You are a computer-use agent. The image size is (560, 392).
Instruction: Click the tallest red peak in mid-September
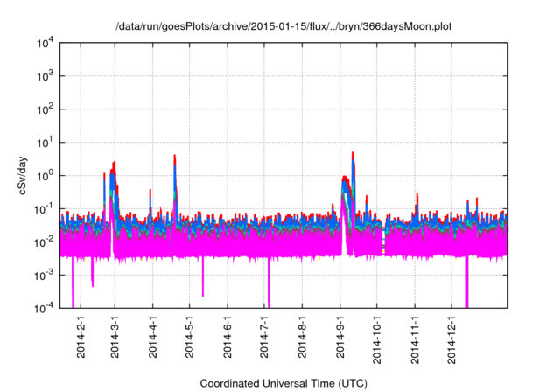click(x=353, y=154)
